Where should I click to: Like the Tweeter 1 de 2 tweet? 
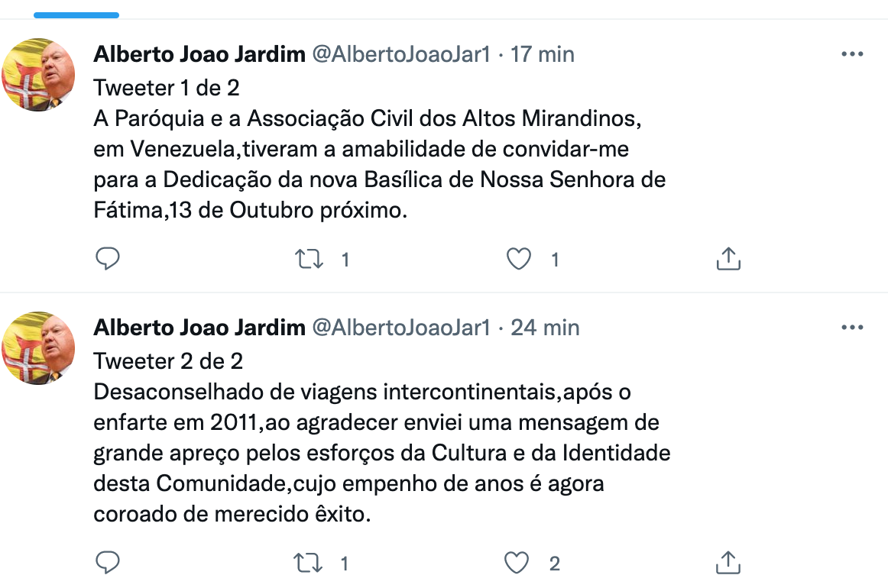click(519, 259)
